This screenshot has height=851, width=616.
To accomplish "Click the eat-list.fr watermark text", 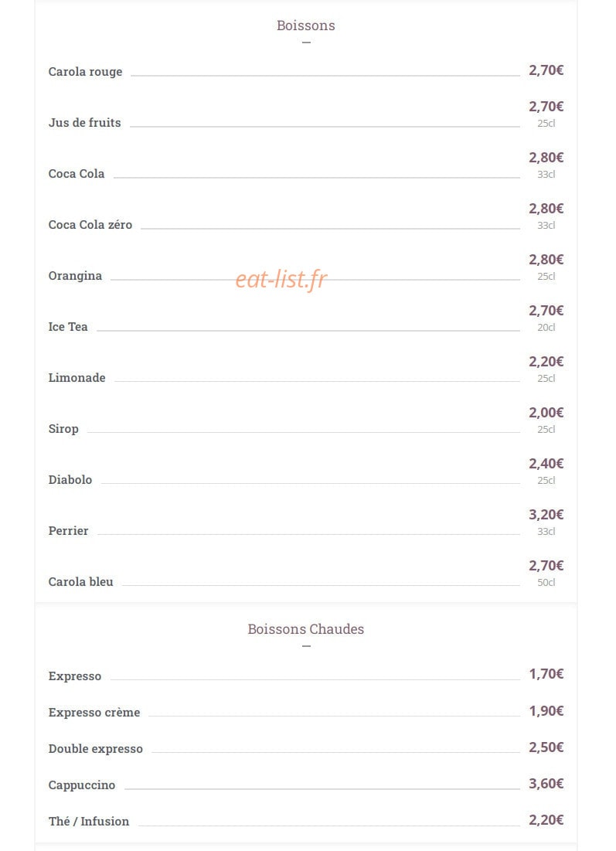I will 281,279.
